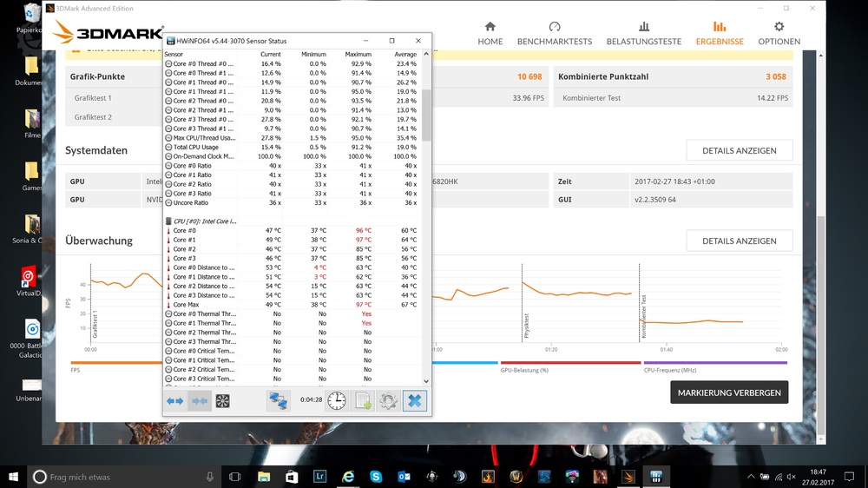Viewport: 868px width, 488px height.
Task: Open HWiNFO sensor settings gear
Action: click(x=388, y=400)
